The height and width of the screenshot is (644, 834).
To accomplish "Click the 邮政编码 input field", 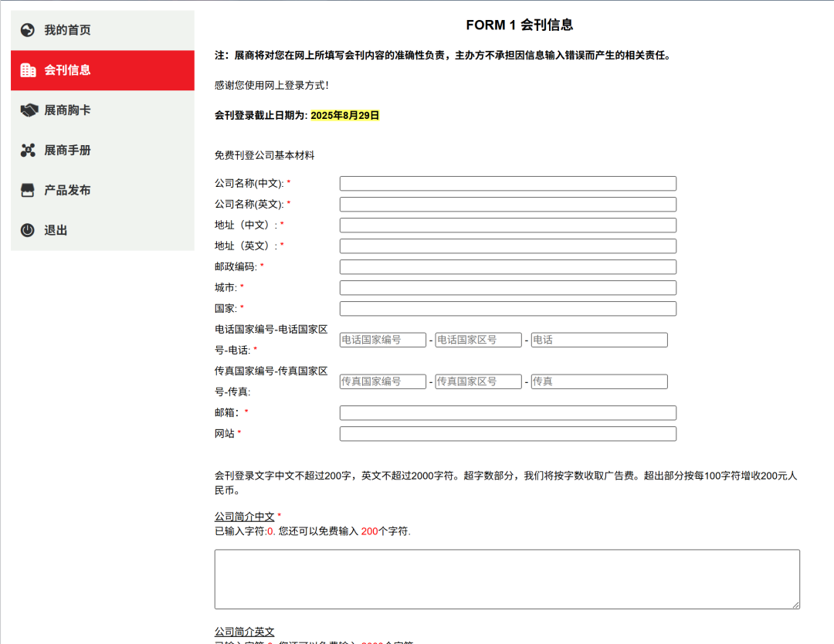I will 507,266.
